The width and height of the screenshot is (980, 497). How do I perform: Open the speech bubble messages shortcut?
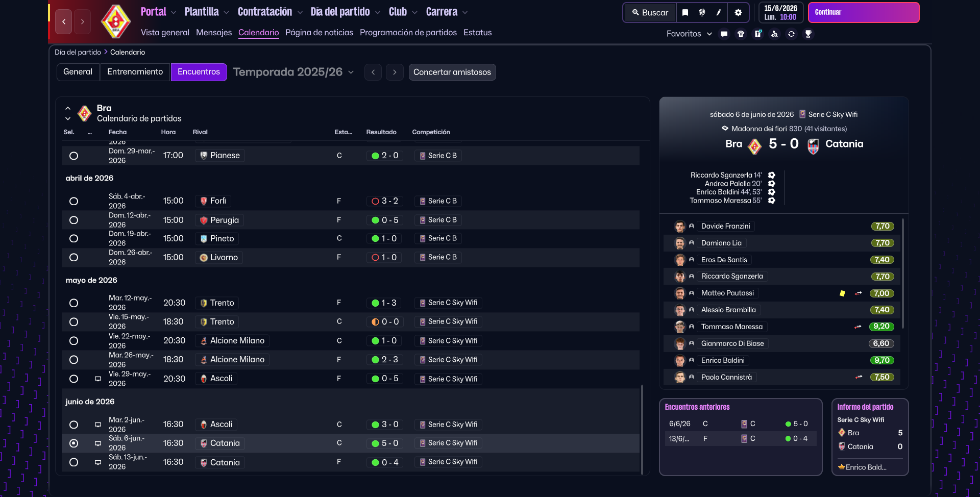(x=724, y=34)
